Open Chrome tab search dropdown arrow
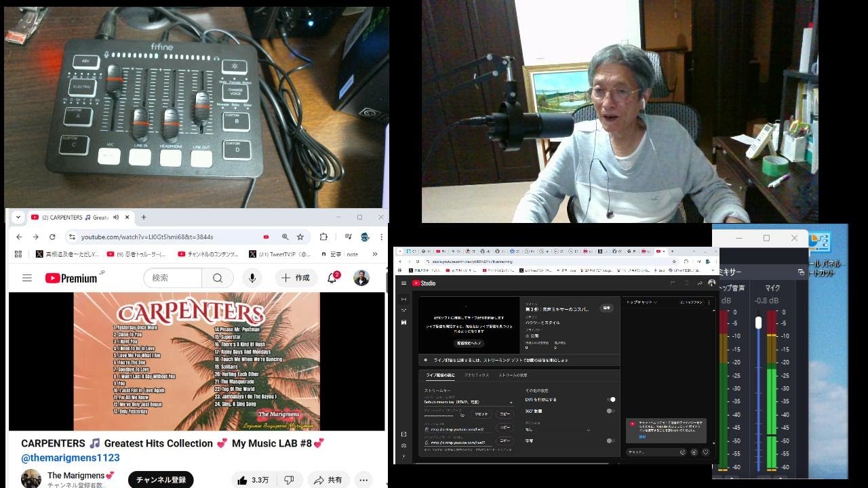The width and height of the screenshot is (868, 488). point(18,218)
